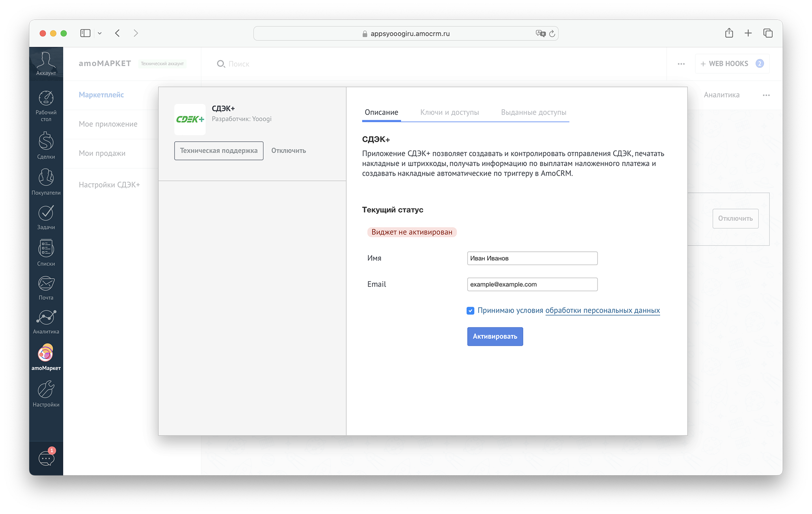Click the Email input field

coord(532,284)
